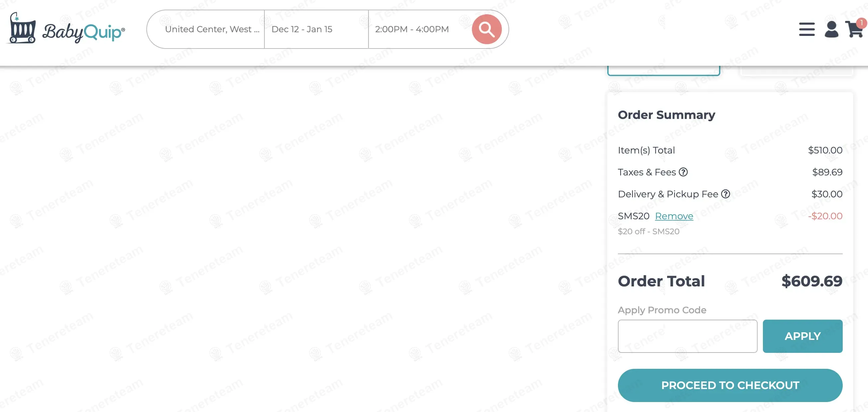Click the APPLY promo button
The image size is (868, 412).
[802, 336]
